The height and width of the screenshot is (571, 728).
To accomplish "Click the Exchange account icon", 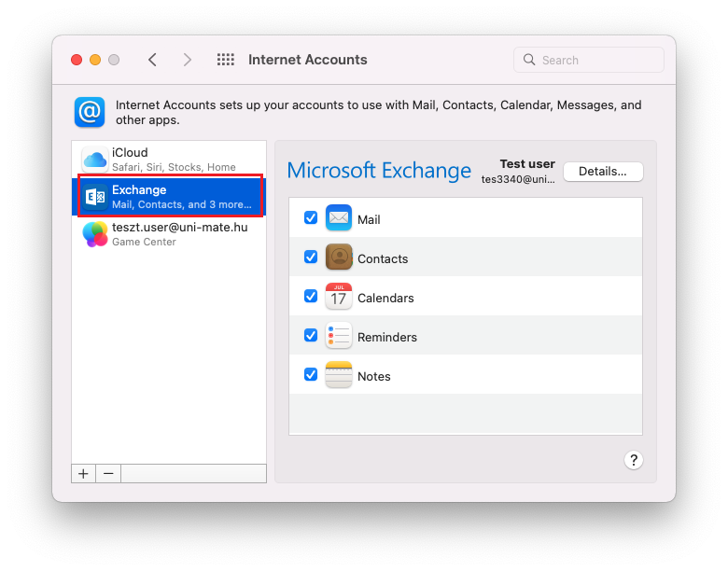I will click(x=95, y=197).
